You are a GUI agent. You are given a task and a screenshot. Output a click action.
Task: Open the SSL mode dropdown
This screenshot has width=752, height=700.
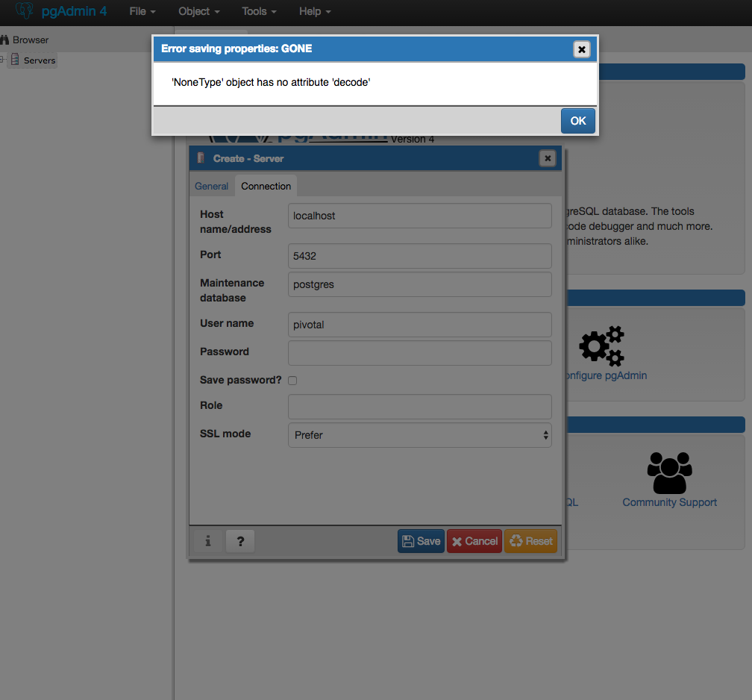(x=419, y=435)
